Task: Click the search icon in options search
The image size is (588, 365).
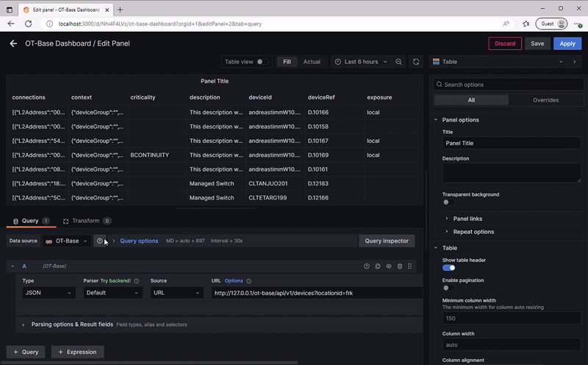Action: pos(439,85)
